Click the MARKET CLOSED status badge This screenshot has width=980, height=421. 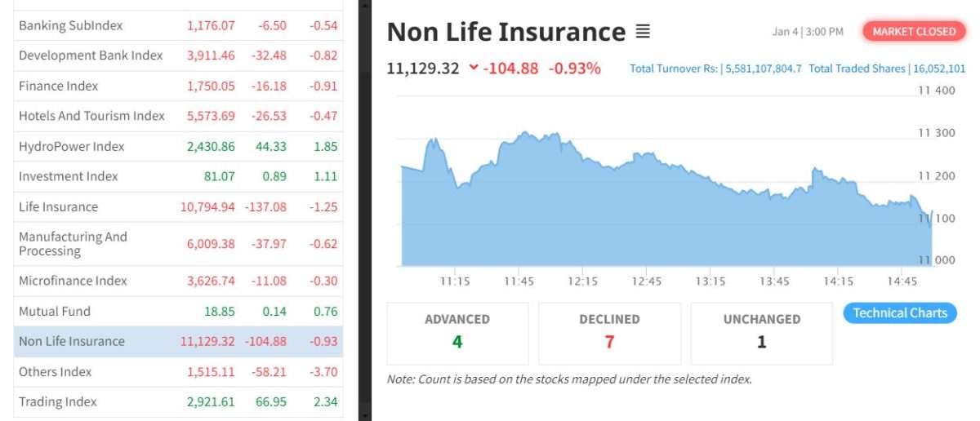click(x=913, y=32)
